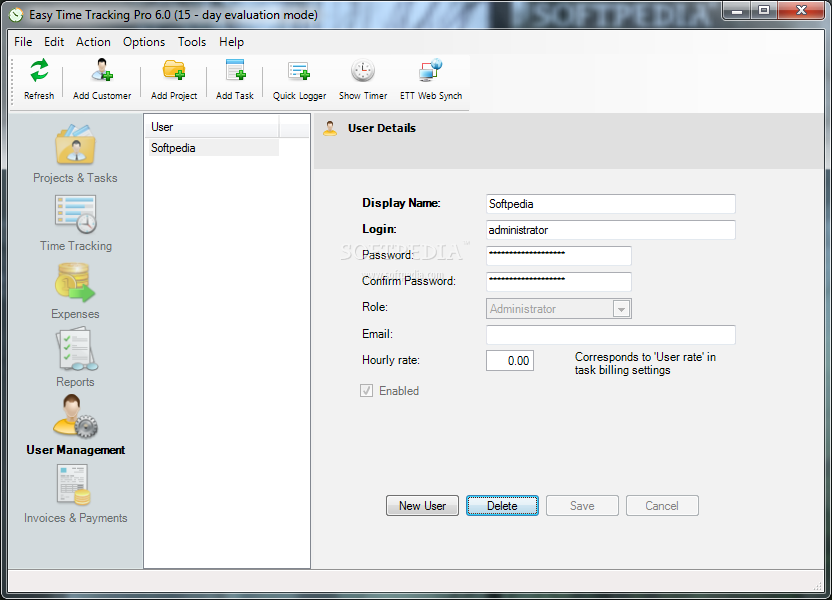Open the Options menu
The height and width of the screenshot is (600, 832).
(144, 42)
